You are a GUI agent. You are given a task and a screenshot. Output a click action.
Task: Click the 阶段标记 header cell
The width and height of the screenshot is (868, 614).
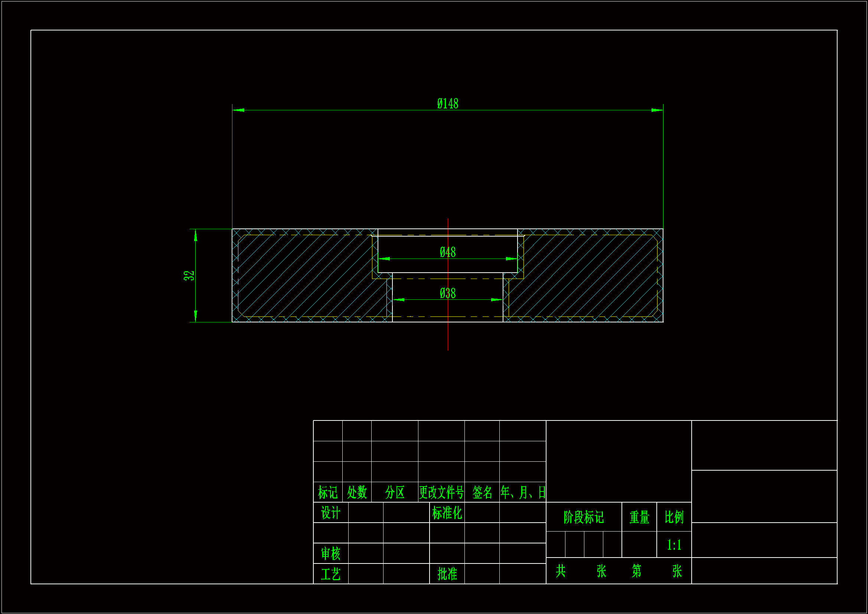[584, 517]
